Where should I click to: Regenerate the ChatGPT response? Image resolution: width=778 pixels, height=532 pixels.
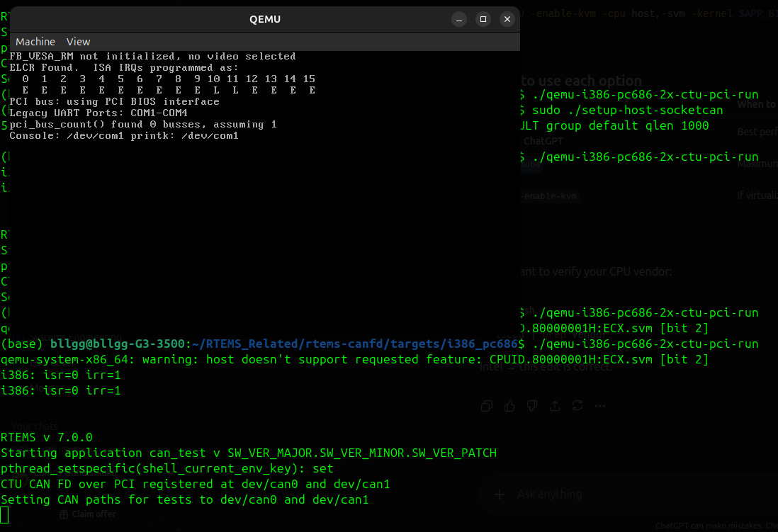click(577, 406)
